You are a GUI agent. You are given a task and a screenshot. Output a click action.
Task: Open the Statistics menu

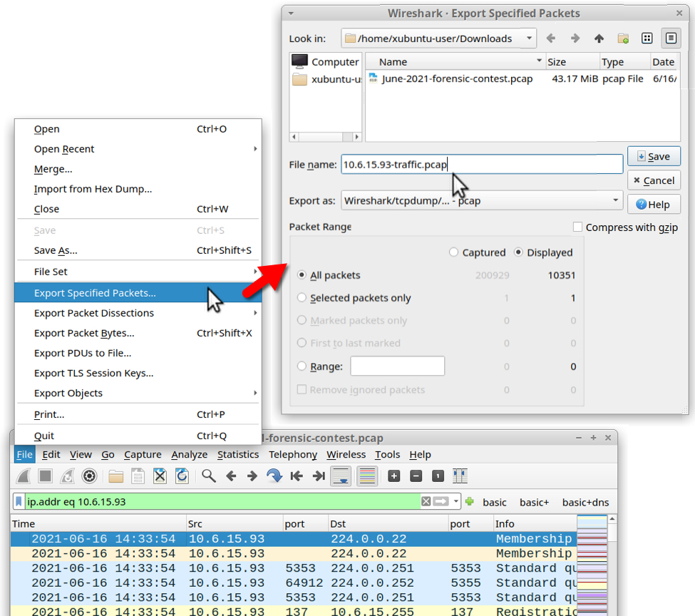pyautogui.click(x=238, y=454)
